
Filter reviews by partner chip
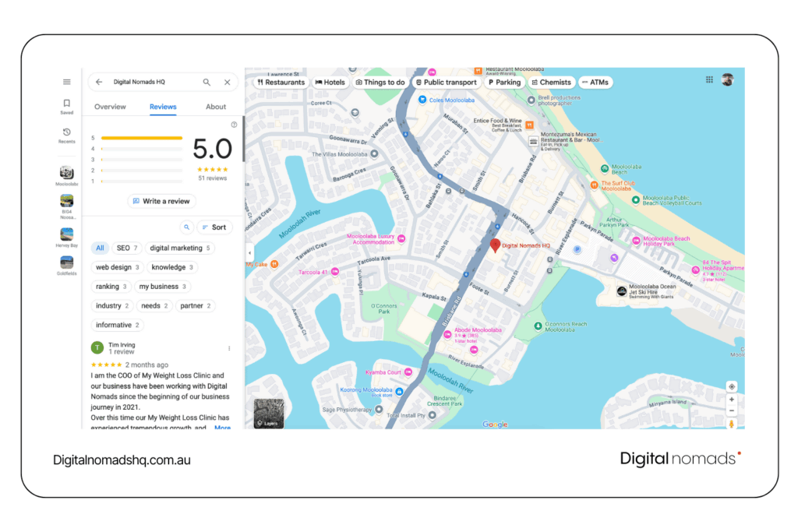point(195,306)
